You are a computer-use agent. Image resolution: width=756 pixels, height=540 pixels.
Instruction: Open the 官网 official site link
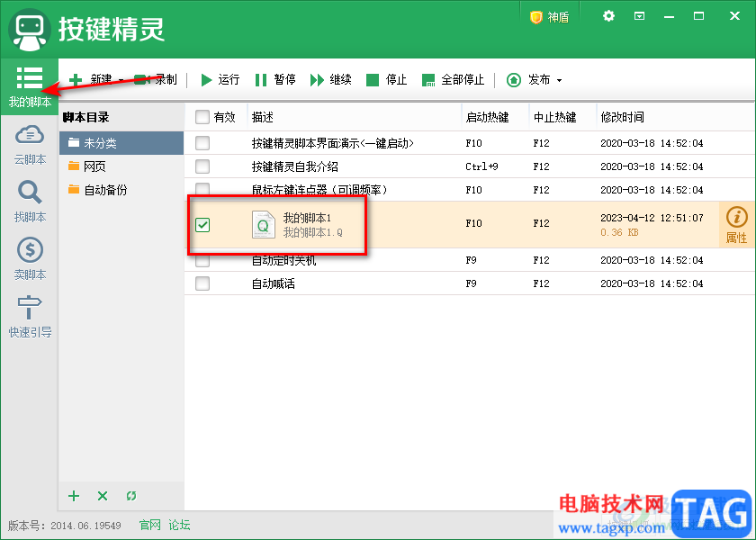150,525
